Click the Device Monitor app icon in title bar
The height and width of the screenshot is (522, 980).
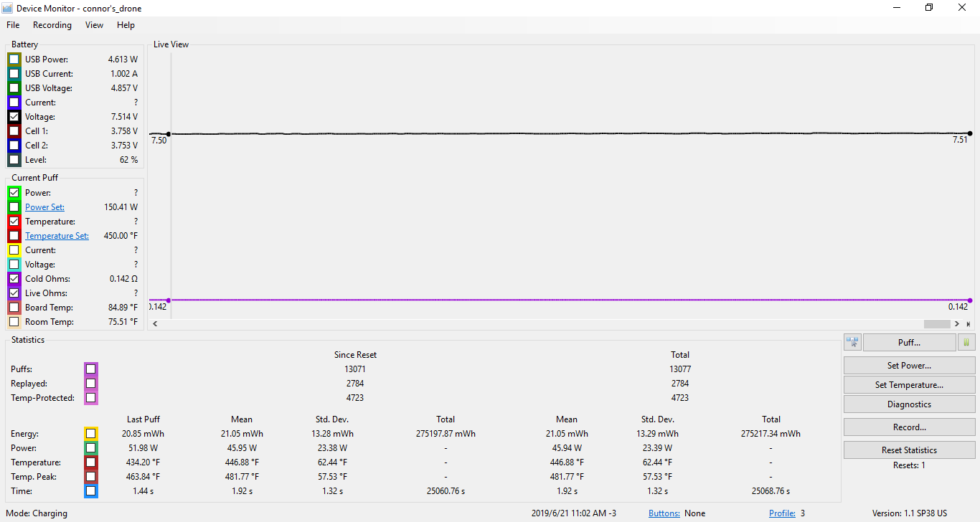pos(8,8)
